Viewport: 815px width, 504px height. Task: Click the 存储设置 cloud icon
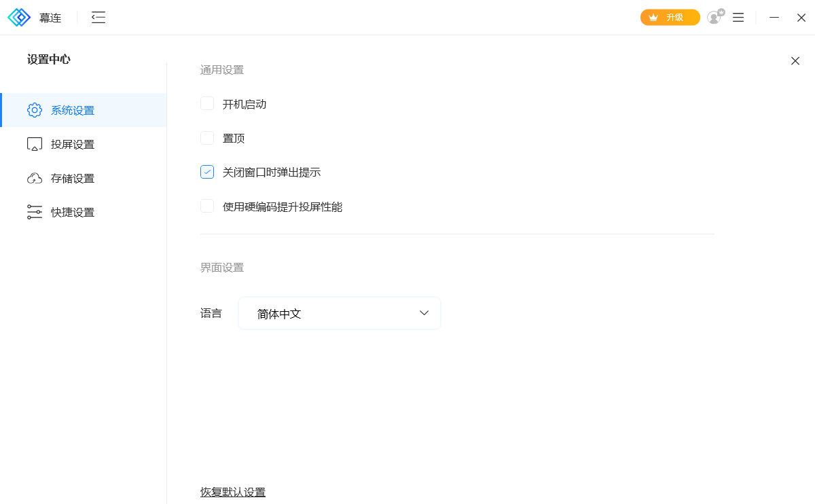[x=35, y=178]
